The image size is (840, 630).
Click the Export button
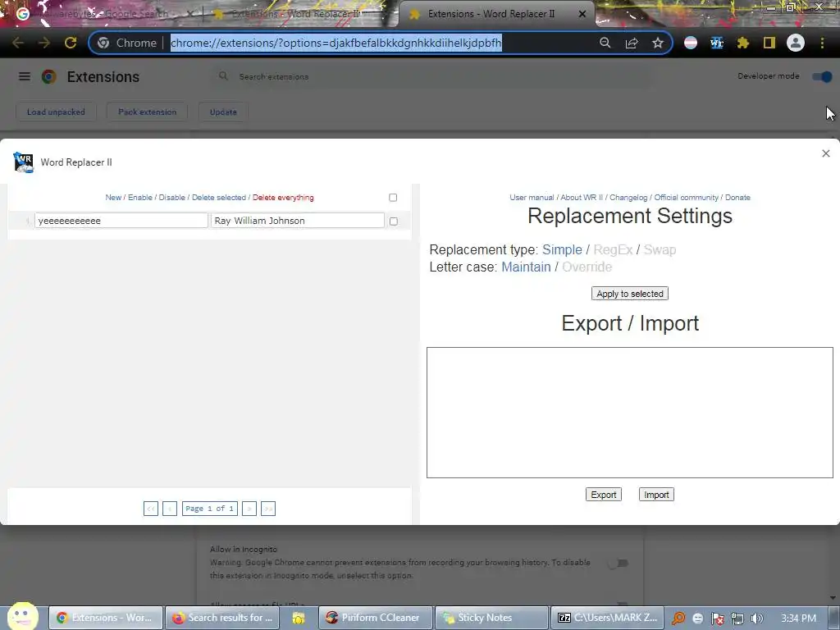[603, 495]
